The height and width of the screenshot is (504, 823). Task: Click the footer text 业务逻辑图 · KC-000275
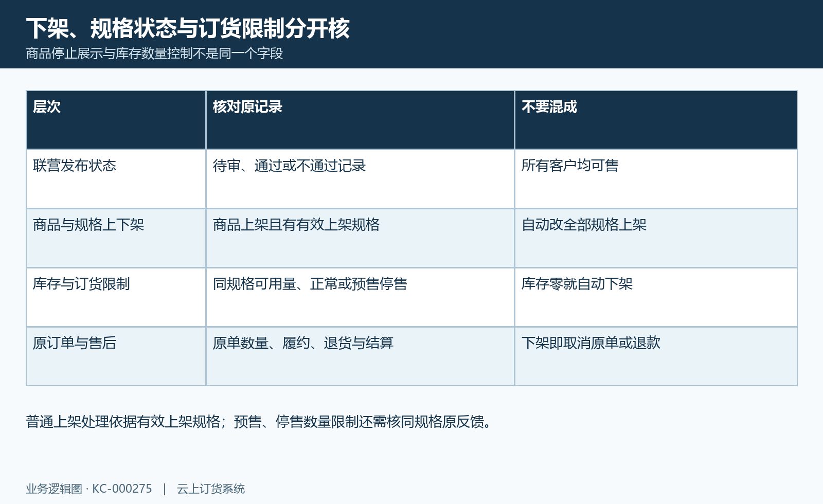click(89, 489)
